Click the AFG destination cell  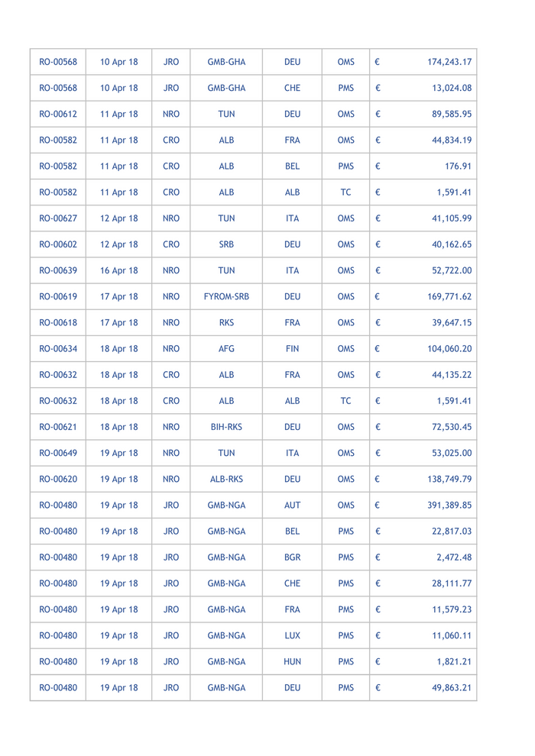pos(226,349)
